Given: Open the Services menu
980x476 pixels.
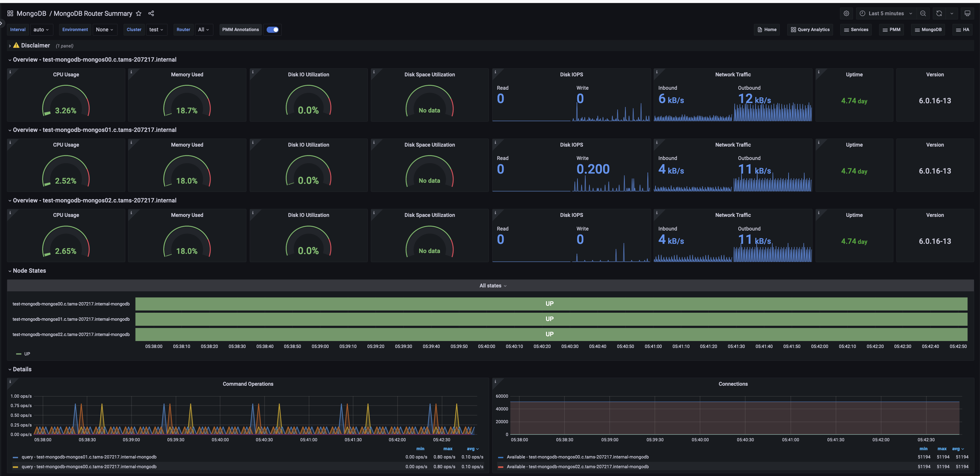Looking at the screenshot, I should click(856, 30).
